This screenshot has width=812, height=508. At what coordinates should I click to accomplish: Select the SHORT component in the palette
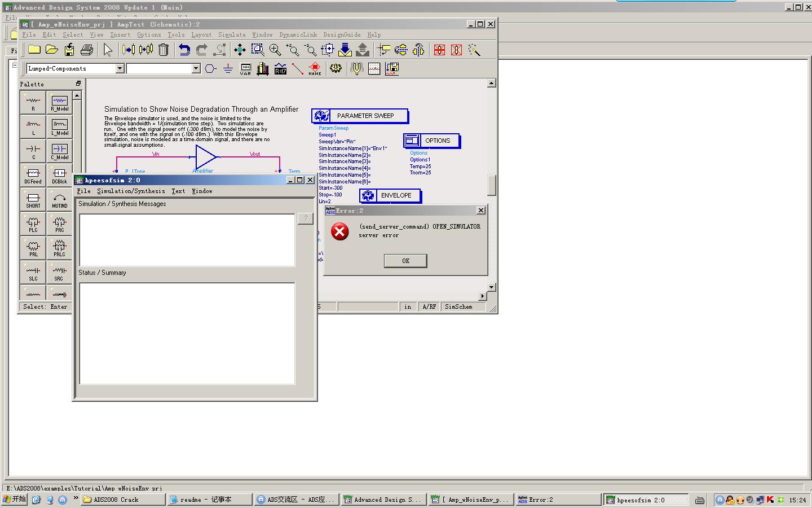[x=33, y=199]
